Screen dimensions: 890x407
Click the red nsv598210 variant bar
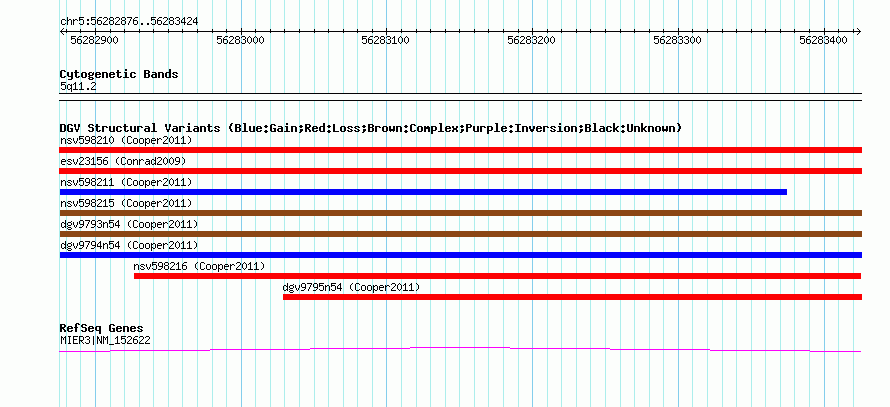(x=460, y=150)
